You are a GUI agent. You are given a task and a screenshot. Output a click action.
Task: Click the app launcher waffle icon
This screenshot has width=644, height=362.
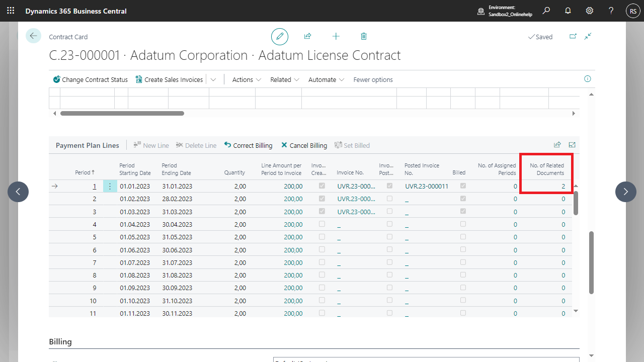tap(11, 11)
